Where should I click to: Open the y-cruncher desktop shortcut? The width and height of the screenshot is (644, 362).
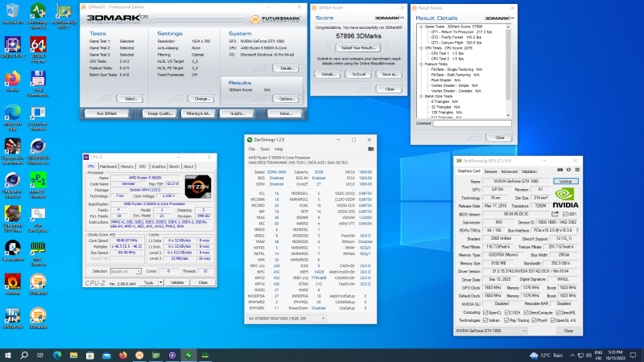(38, 117)
